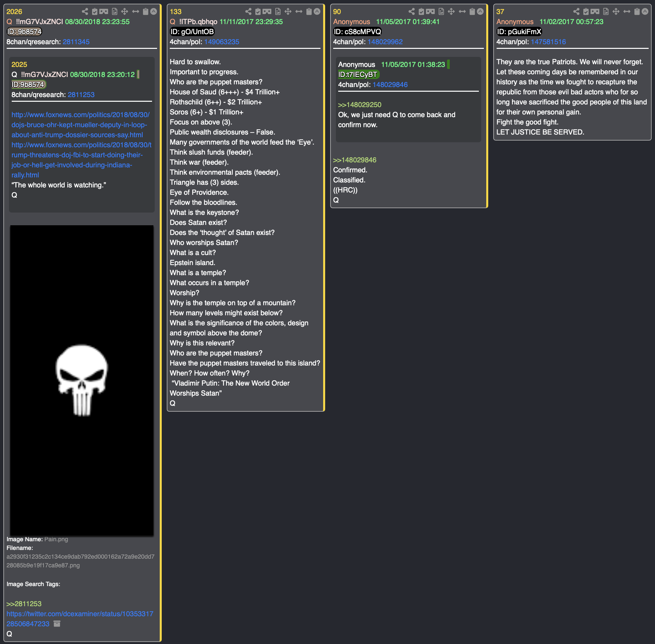655x644 pixels.
Task: Click the image-file icon on post 133
Action: click(278, 11)
